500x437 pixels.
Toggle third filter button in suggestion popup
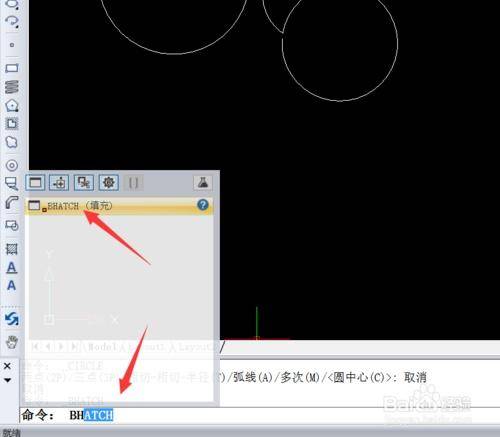pyautogui.click(x=84, y=183)
